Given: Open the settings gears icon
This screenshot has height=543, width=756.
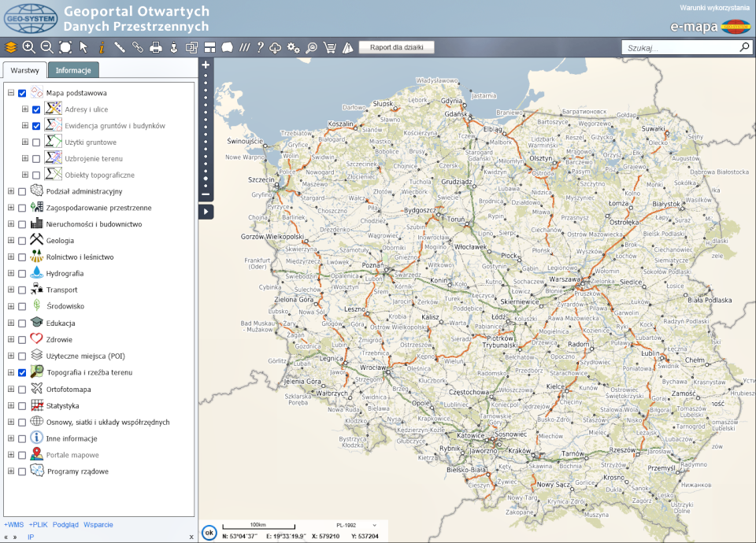Looking at the screenshot, I should coord(294,47).
